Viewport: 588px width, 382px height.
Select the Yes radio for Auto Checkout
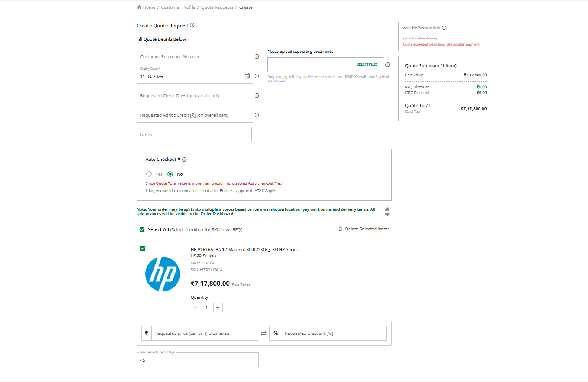[x=149, y=174]
